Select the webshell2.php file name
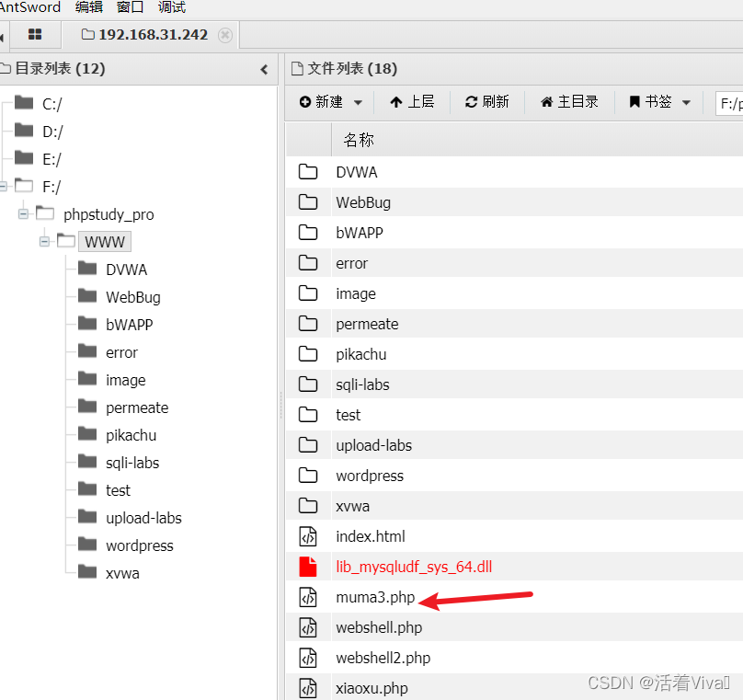 (383, 658)
